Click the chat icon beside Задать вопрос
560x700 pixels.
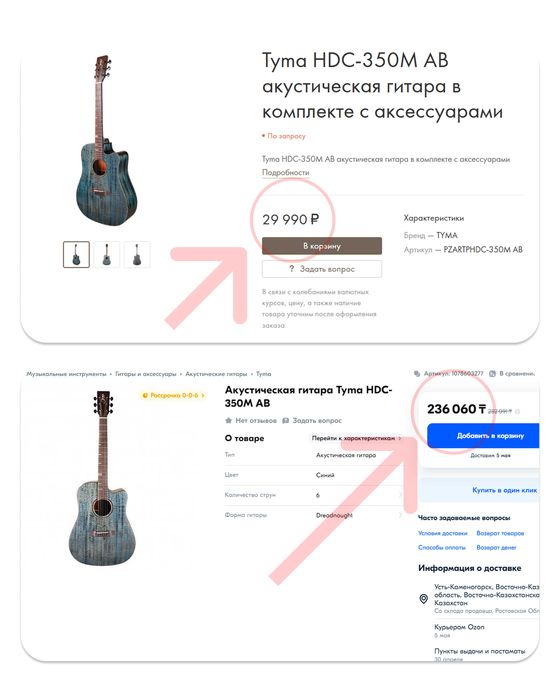pos(286,421)
